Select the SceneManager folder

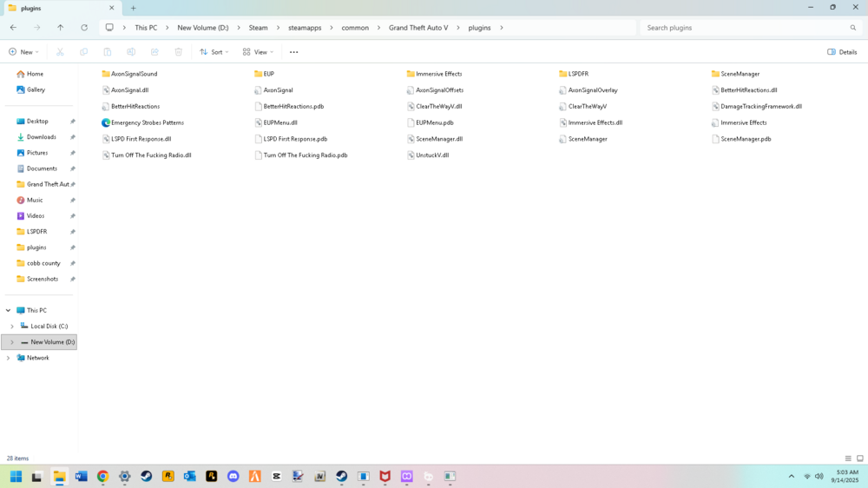pos(735,74)
